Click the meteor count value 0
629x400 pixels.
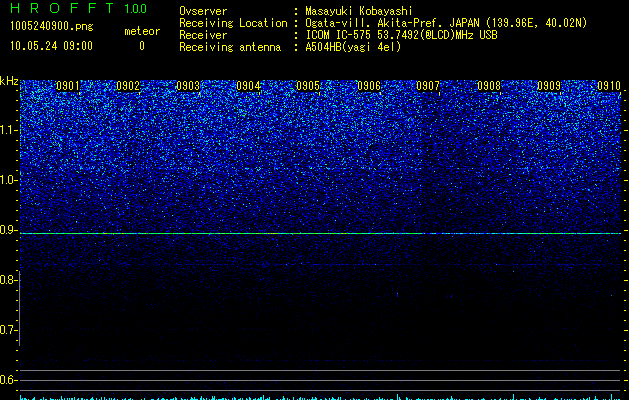(142, 46)
